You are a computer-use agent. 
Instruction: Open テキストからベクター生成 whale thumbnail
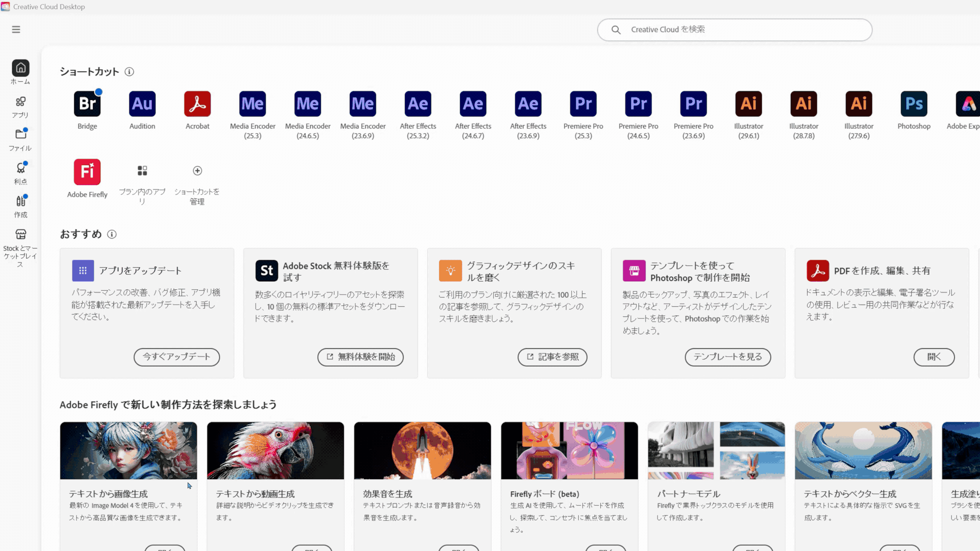point(864,451)
